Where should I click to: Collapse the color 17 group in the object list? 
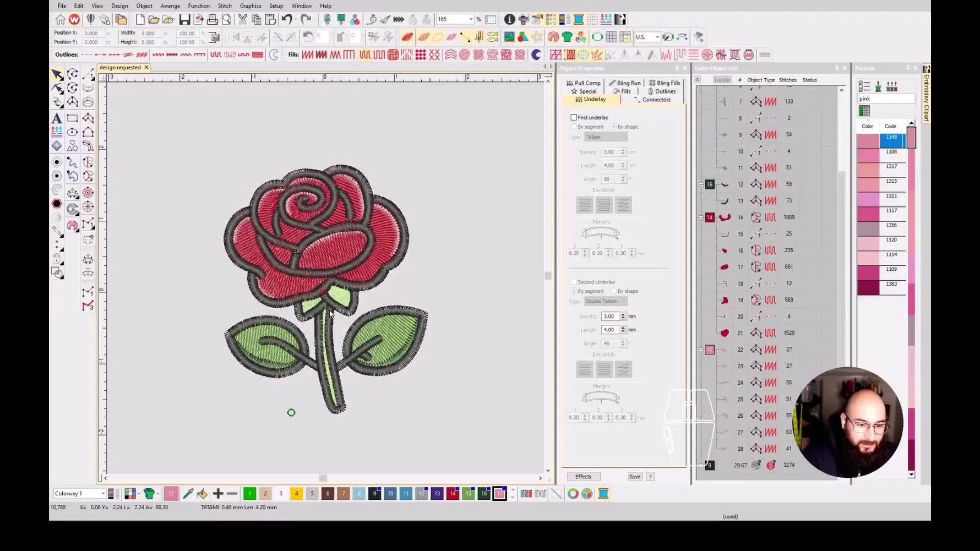coord(701,350)
